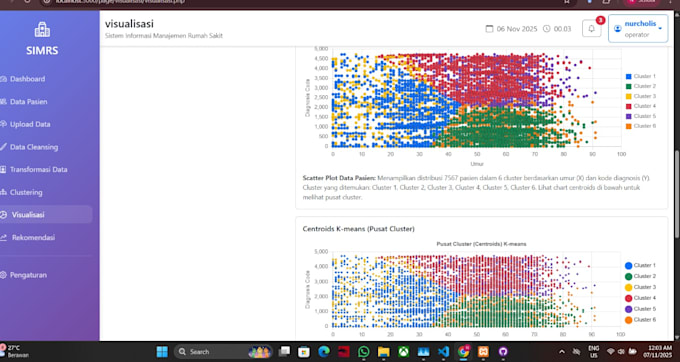
Task: Click the ENG US language indicator
Action: [x=594, y=352]
